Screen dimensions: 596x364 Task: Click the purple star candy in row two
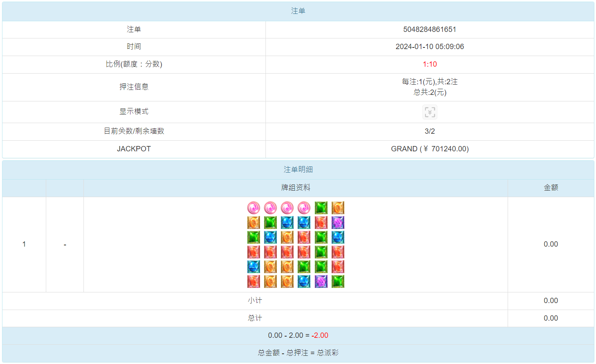(x=337, y=222)
